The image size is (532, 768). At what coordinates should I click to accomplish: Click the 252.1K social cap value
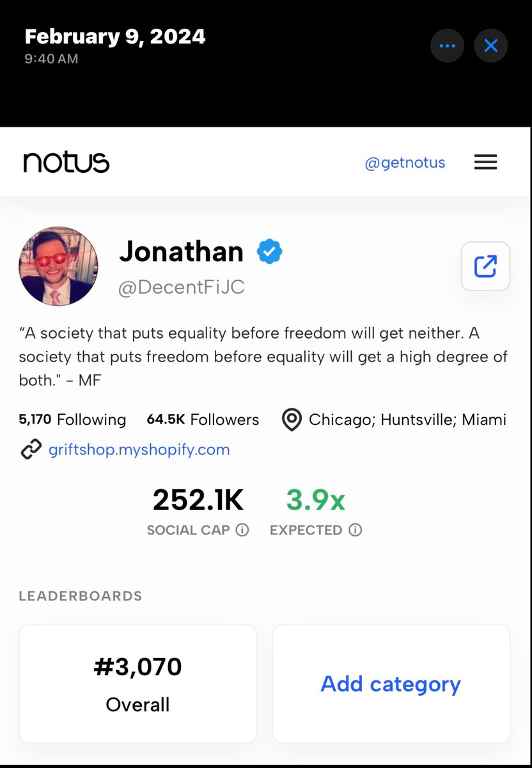pos(198,500)
